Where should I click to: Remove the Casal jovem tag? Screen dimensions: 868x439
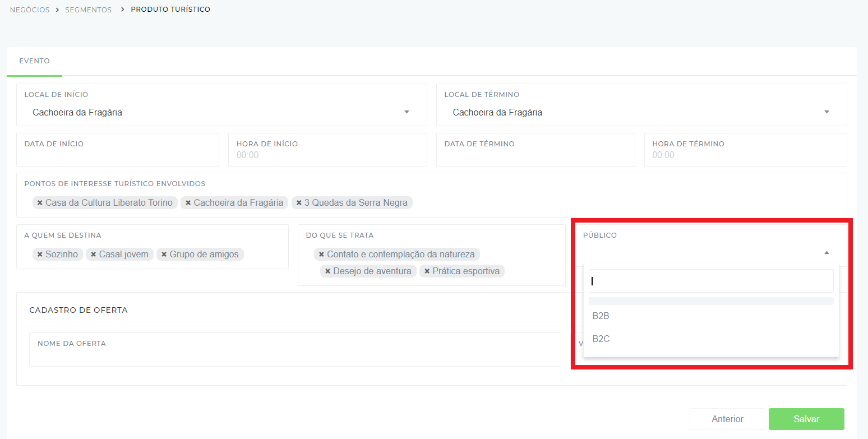tap(94, 255)
